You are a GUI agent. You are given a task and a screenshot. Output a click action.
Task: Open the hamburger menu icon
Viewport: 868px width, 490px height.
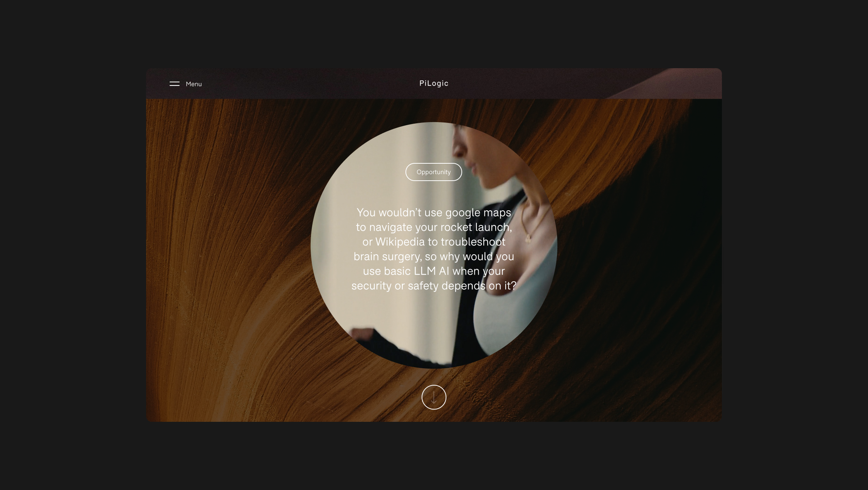pyautogui.click(x=174, y=84)
